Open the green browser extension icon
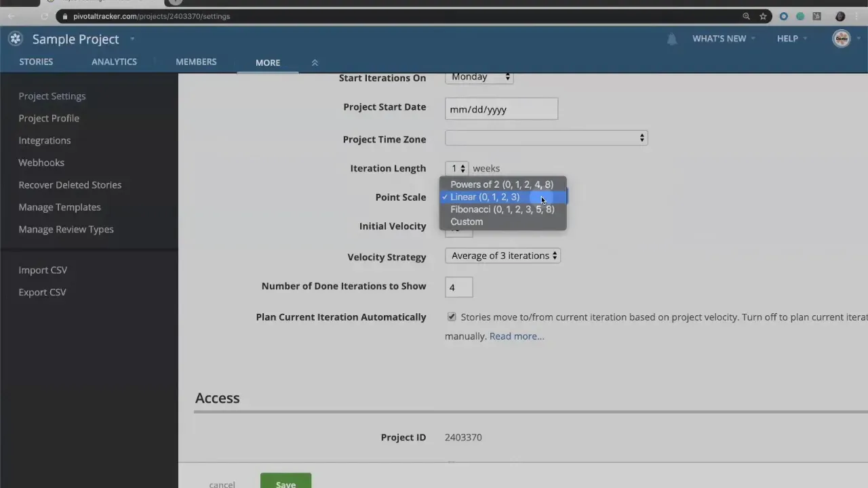 click(x=800, y=16)
